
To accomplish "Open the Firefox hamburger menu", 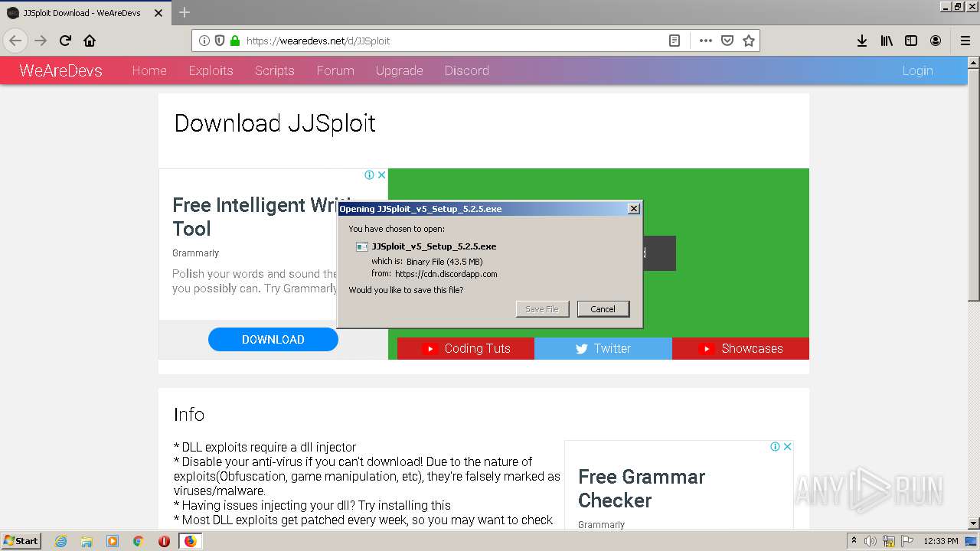I will [x=965, y=41].
